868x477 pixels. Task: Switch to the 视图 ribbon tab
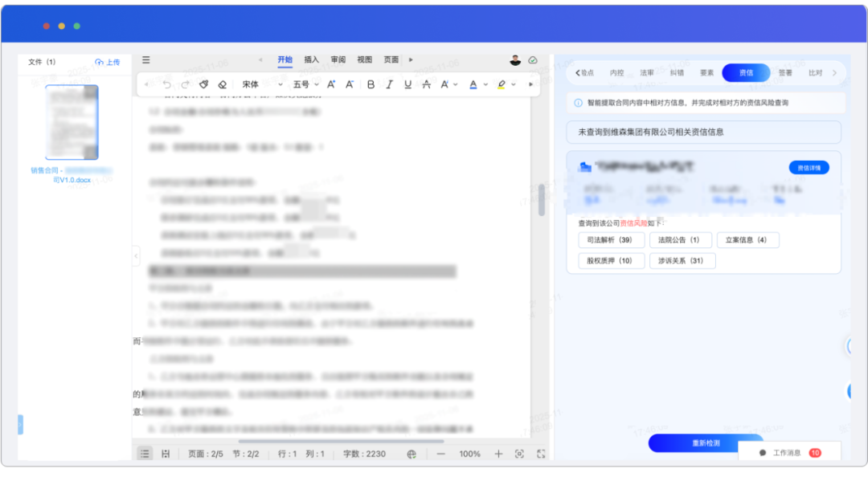pos(365,59)
